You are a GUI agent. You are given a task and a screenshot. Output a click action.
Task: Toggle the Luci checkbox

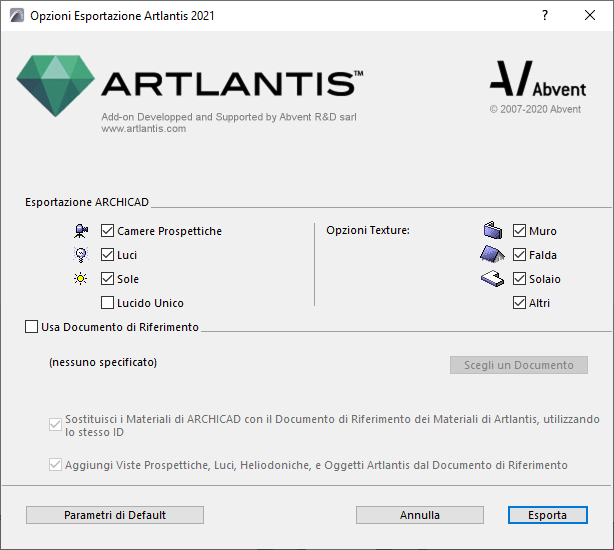(x=107, y=255)
